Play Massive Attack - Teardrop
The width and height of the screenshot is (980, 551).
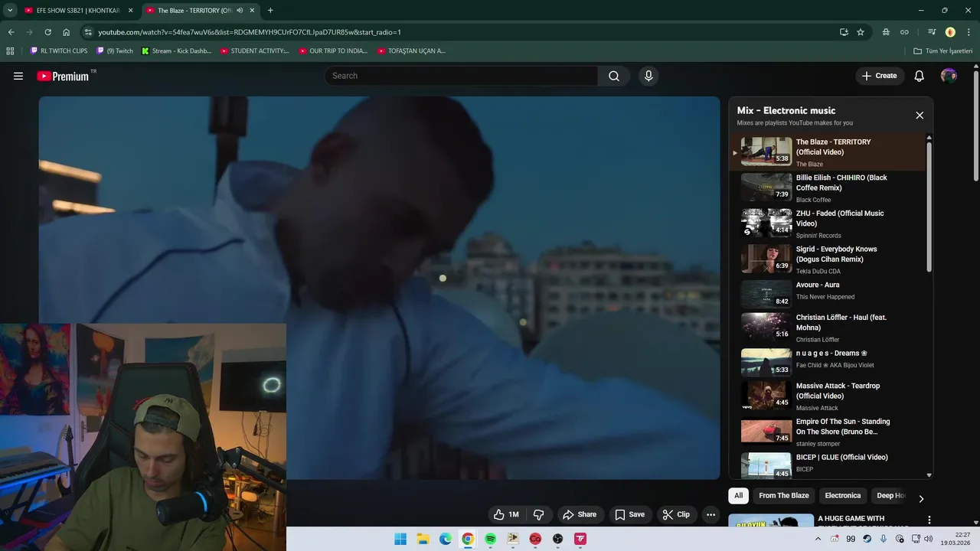828,396
